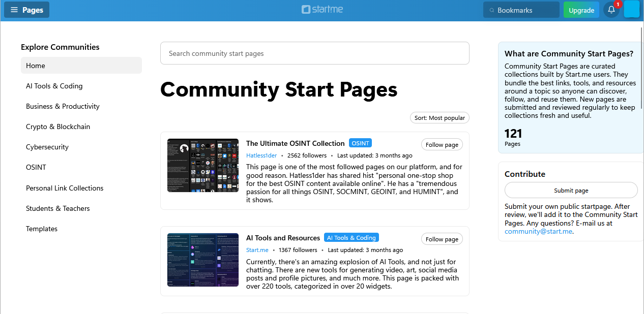Open The Ultimate OSINT Collection thumbnail
The height and width of the screenshot is (314, 644).
click(x=203, y=165)
